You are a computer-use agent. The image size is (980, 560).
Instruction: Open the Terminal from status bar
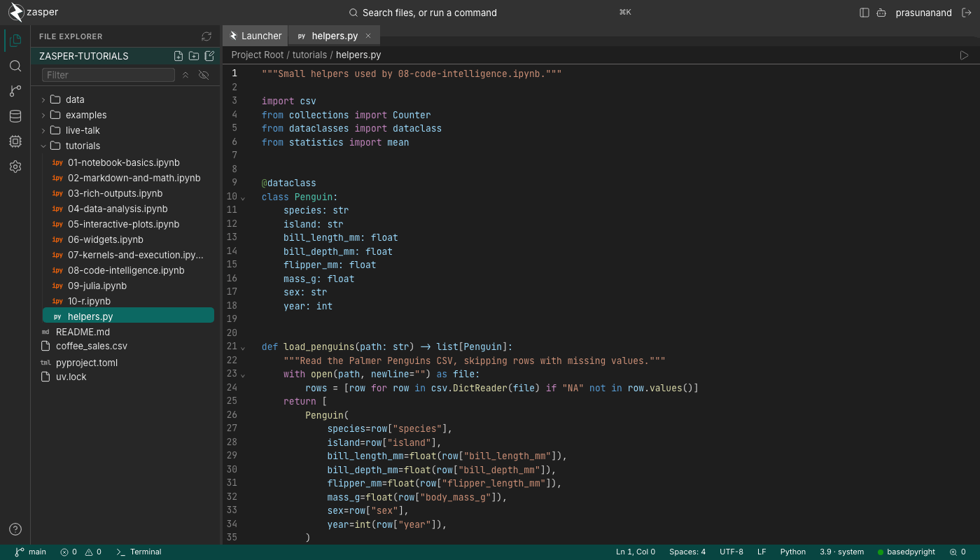point(139,552)
